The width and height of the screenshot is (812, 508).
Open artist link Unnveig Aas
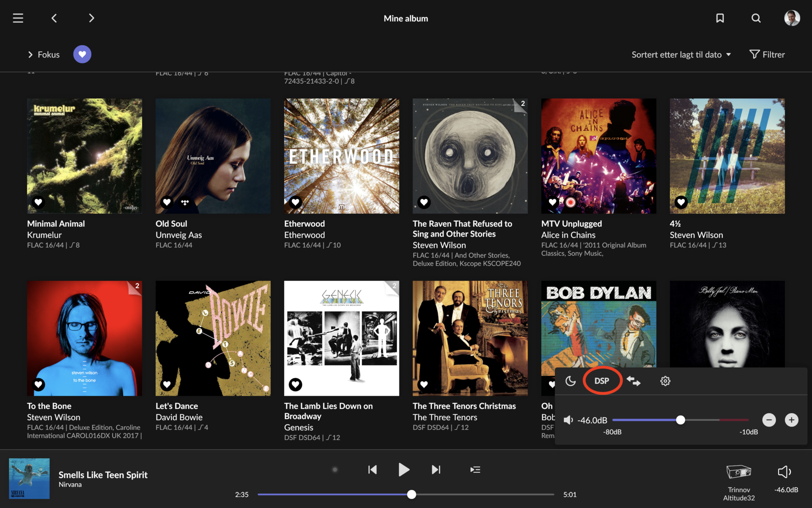179,235
